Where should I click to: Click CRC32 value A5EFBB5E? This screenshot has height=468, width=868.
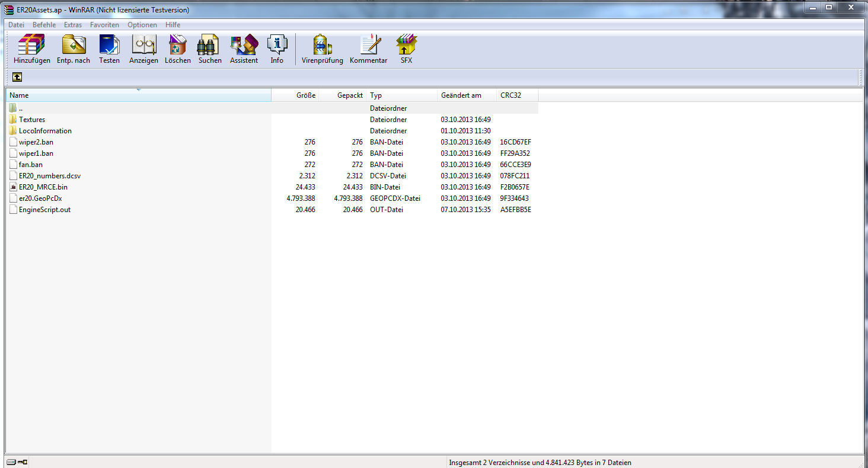[x=516, y=210]
